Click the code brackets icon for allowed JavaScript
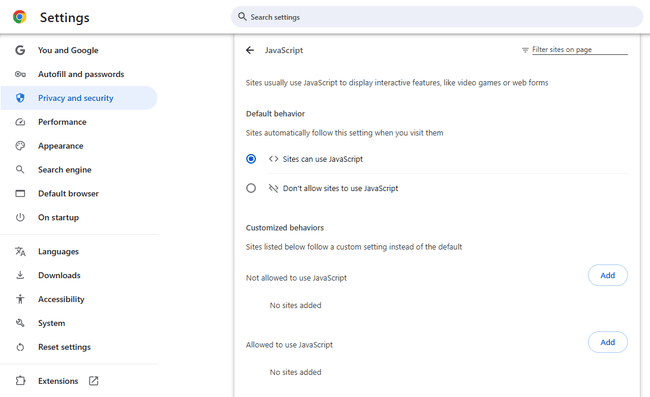The image size is (650, 397). (x=273, y=159)
